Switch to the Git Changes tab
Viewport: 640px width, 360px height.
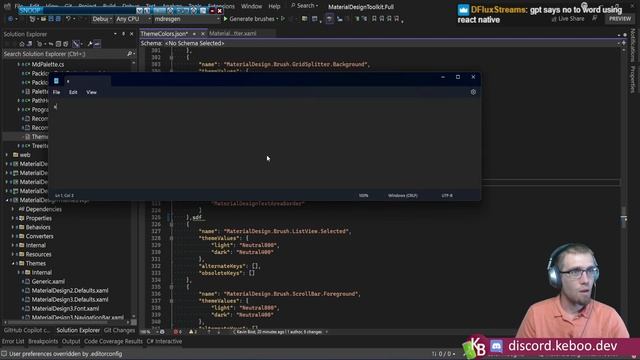[119, 330]
